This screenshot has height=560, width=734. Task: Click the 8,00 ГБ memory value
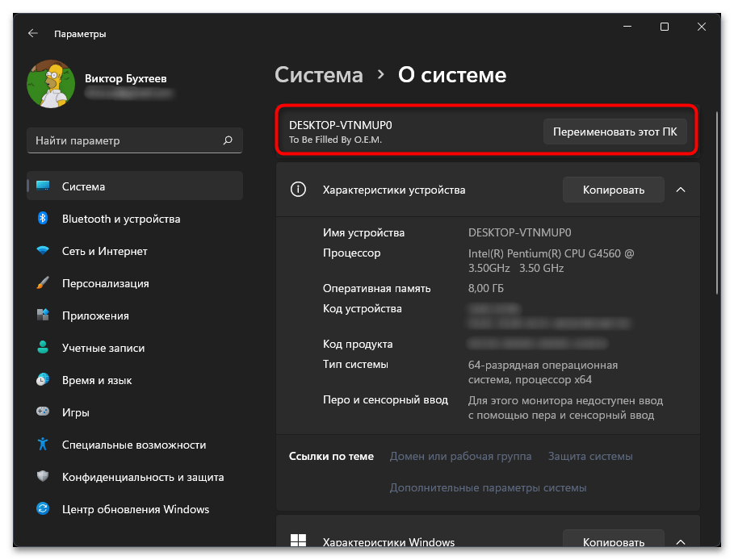[x=486, y=288]
